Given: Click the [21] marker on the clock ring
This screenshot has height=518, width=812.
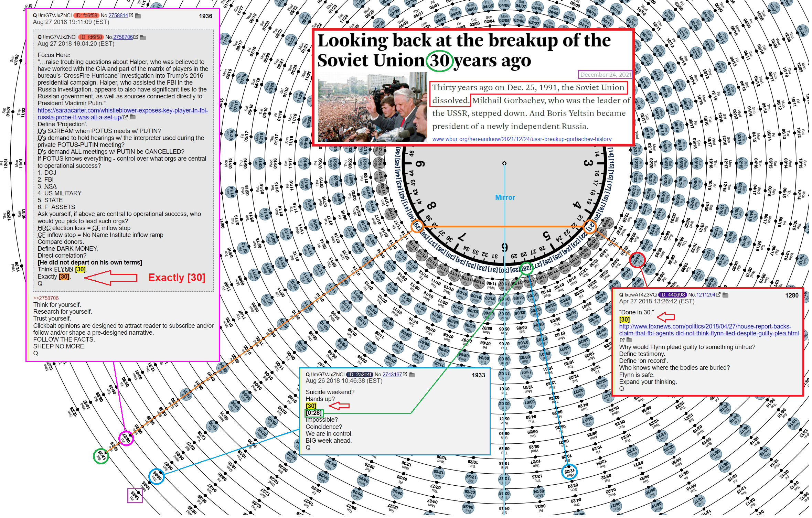Looking at the screenshot, I should click(590, 227).
